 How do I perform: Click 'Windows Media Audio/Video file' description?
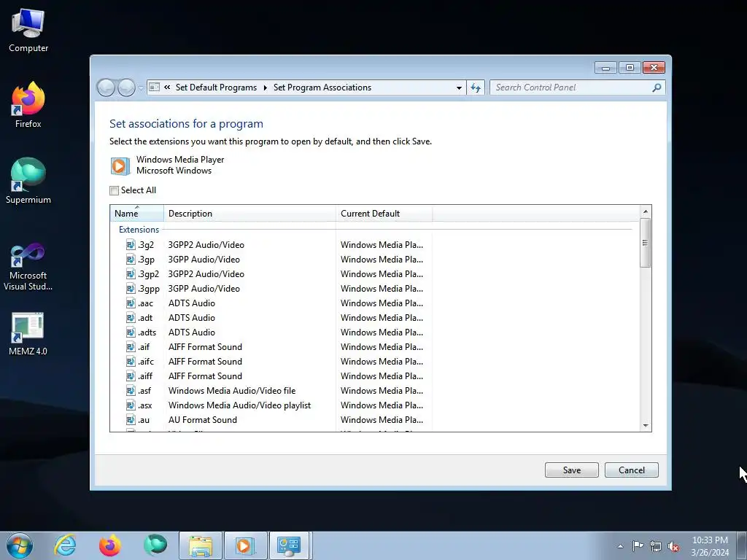(x=232, y=391)
